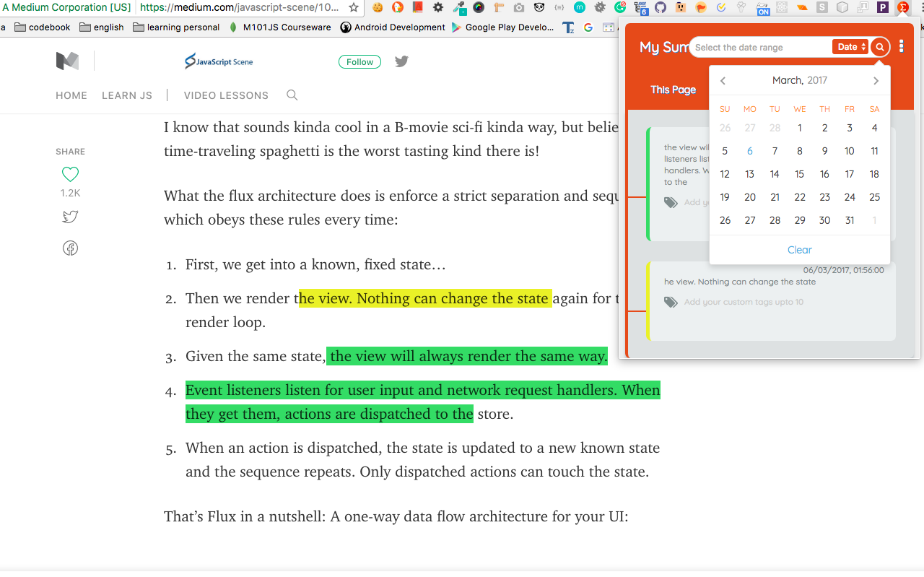Bookmark this page with the star icon
The image size is (924, 577).
pyautogui.click(x=354, y=8)
